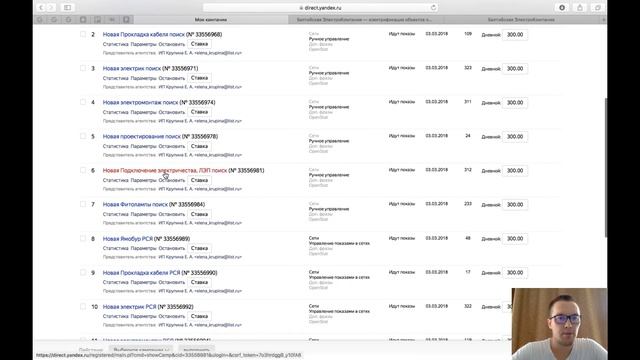Viewport: 640px width, 360px height.
Task: Open Параметры for campaign № 33556981
Action: click(143, 180)
